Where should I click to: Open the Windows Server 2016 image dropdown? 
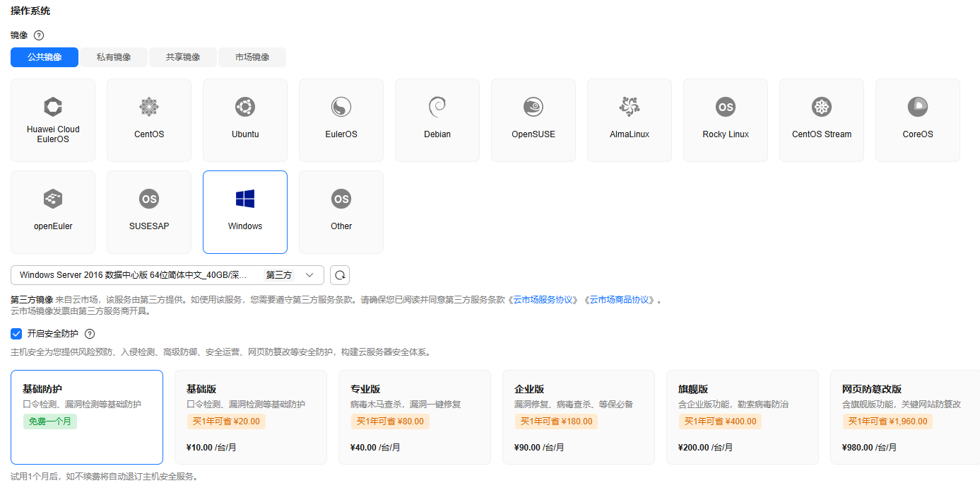pyautogui.click(x=167, y=275)
